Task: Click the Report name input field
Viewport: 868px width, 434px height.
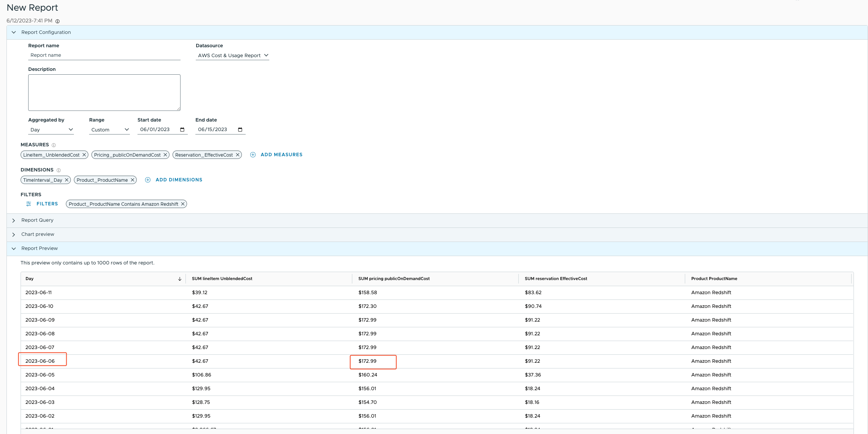Action: click(104, 55)
